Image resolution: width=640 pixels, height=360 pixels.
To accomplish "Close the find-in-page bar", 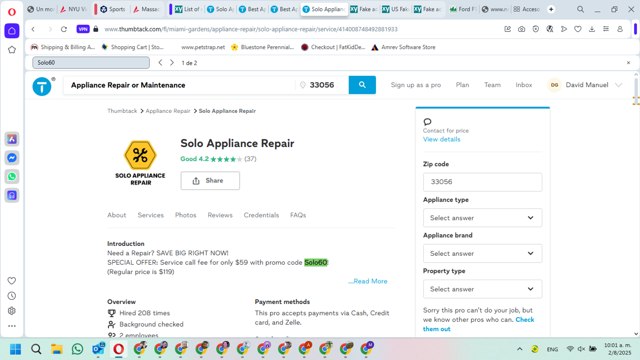I will pos(628,62).
